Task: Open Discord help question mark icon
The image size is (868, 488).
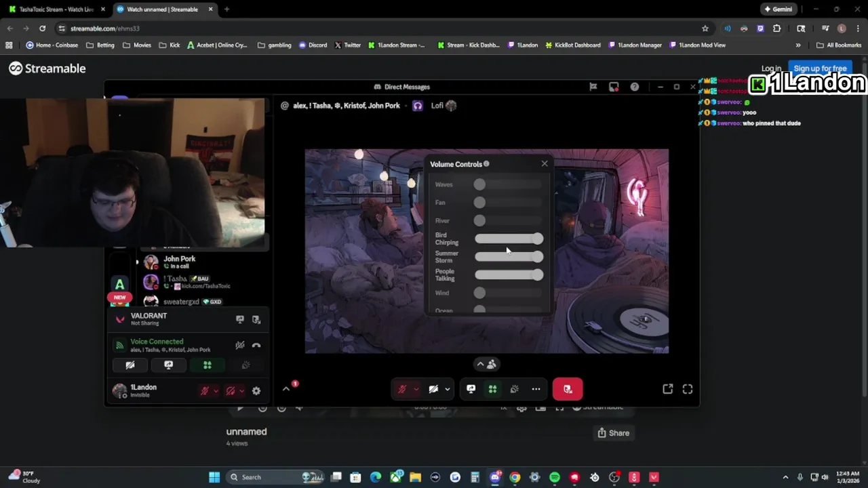Action: click(x=635, y=87)
